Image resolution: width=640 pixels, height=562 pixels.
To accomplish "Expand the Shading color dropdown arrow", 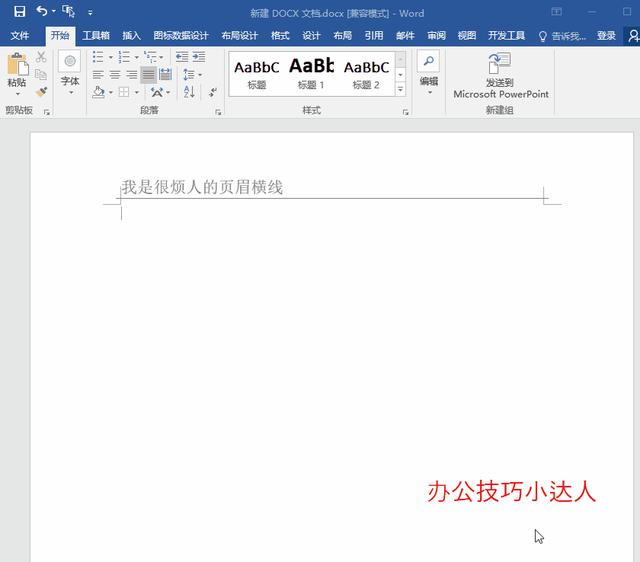I will tap(111, 93).
